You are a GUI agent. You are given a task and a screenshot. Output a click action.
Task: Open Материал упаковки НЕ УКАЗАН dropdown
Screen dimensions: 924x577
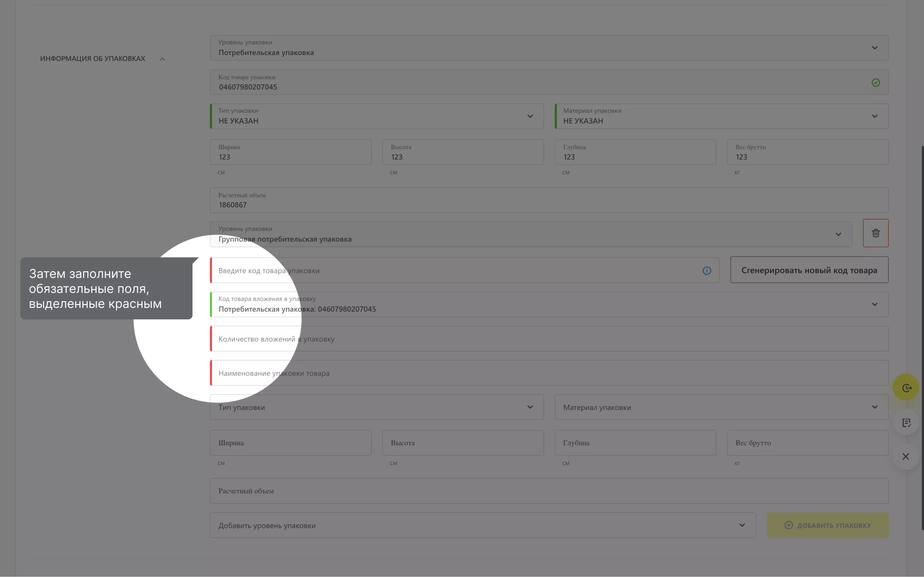click(721, 116)
